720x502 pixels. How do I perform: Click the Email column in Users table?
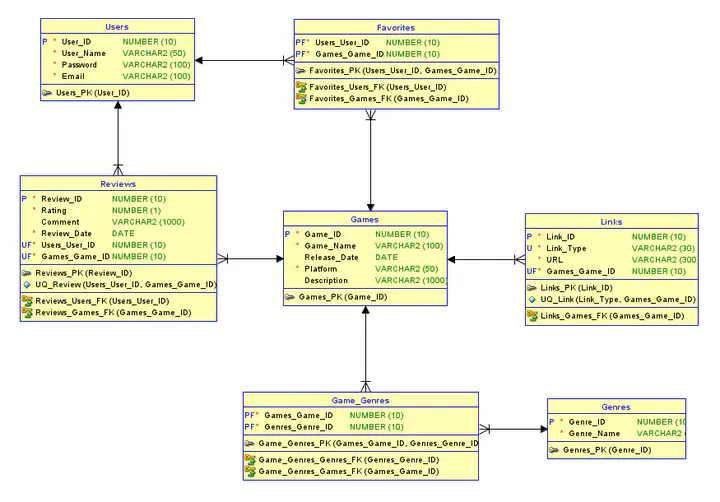click(75, 76)
